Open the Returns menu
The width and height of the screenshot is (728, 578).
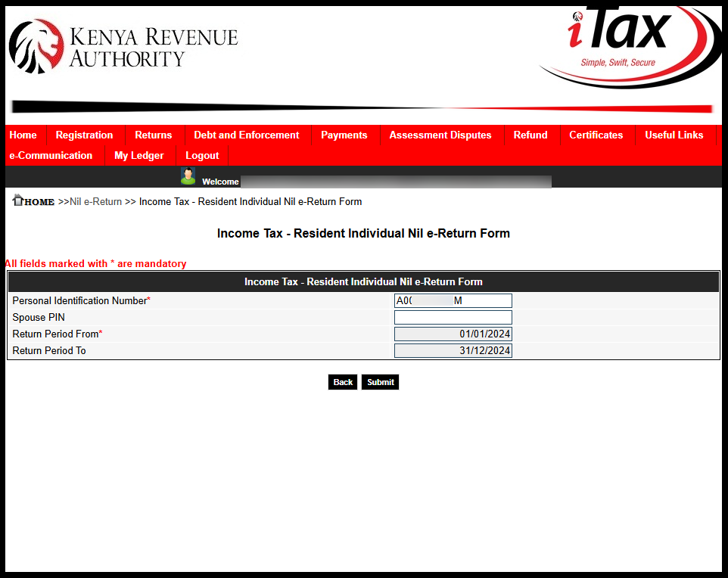(154, 135)
